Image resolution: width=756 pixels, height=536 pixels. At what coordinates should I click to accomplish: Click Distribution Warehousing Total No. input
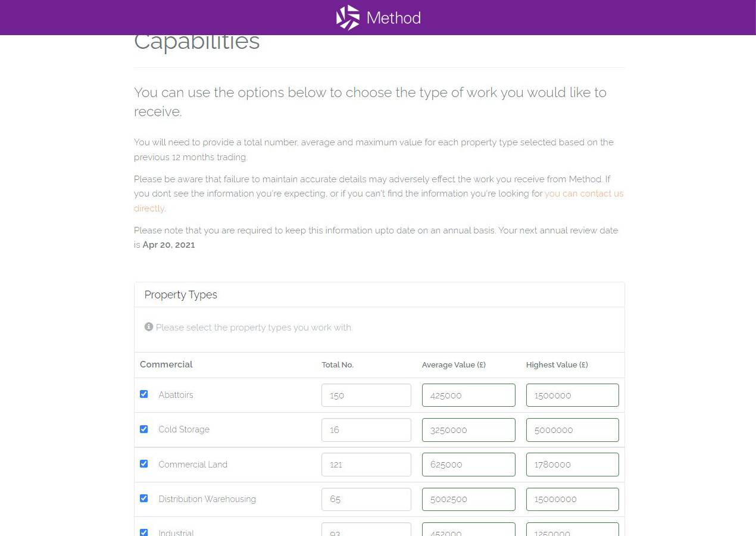point(366,499)
